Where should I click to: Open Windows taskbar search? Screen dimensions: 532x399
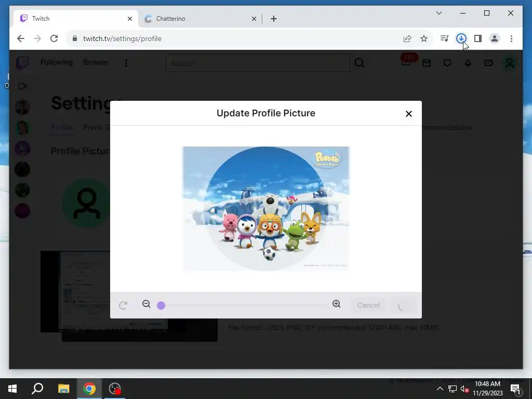[x=37, y=389]
